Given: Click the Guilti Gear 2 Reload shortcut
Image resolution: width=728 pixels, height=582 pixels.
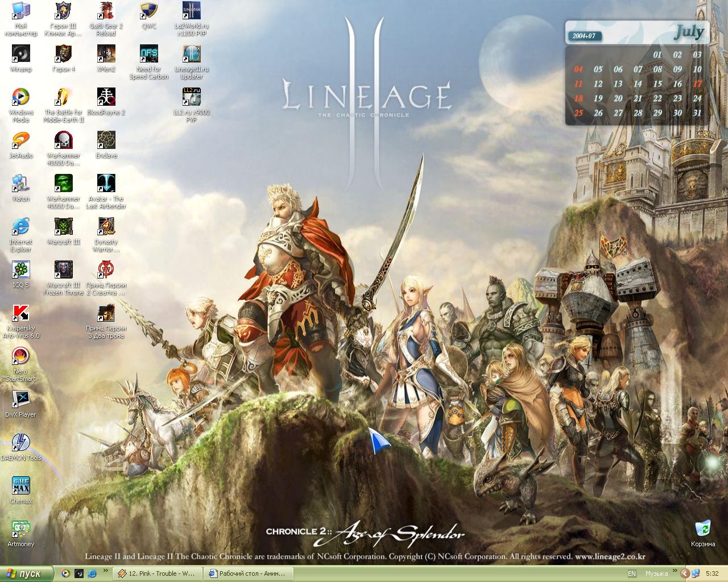Looking at the screenshot, I should coord(106,19).
